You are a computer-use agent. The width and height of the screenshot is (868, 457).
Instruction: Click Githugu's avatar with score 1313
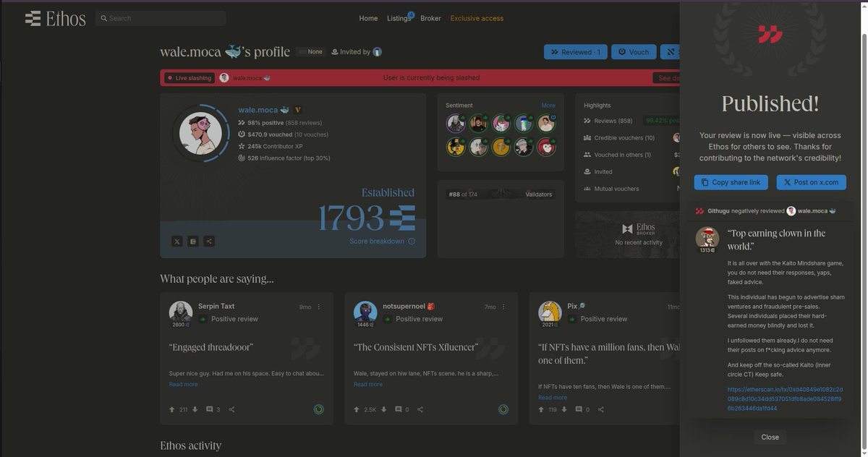[x=707, y=239]
